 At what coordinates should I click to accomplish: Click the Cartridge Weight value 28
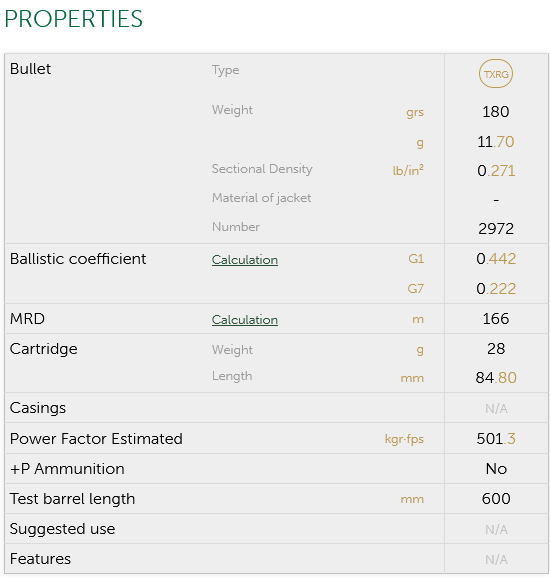[496, 349]
